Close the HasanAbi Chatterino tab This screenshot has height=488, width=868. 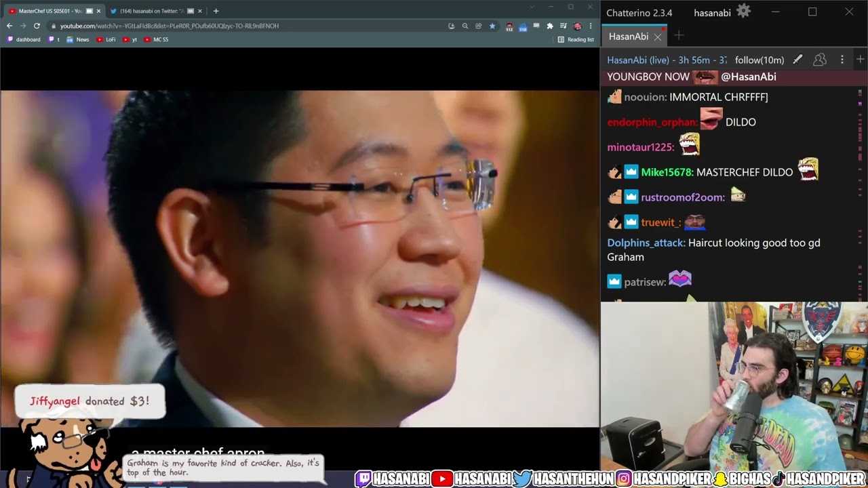pos(657,37)
